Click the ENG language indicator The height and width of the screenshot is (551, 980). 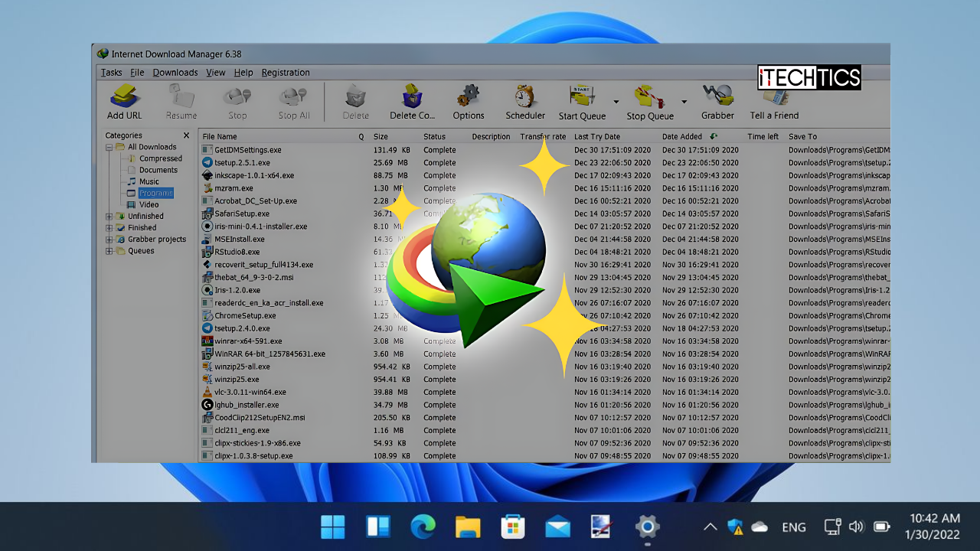point(794,527)
